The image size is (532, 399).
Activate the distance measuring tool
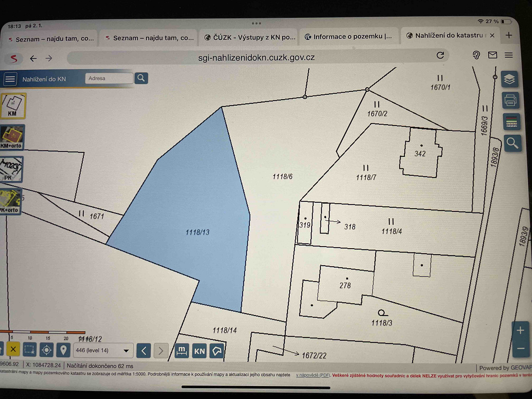[x=182, y=351]
